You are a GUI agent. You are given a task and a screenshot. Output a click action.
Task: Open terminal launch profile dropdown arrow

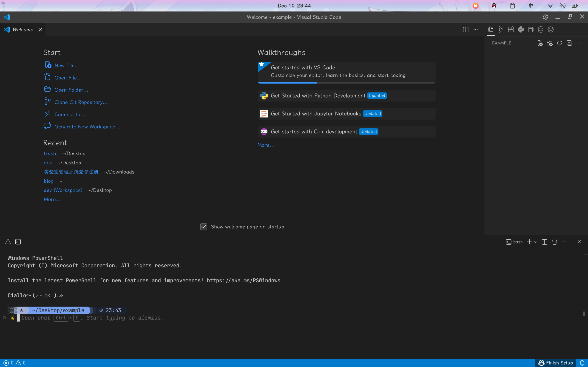(x=536, y=242)
